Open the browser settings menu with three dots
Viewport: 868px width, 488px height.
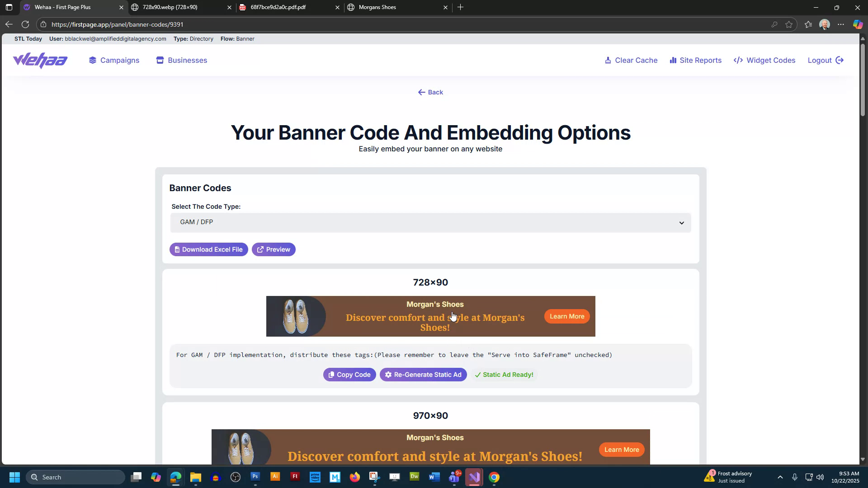coord(841,24)
